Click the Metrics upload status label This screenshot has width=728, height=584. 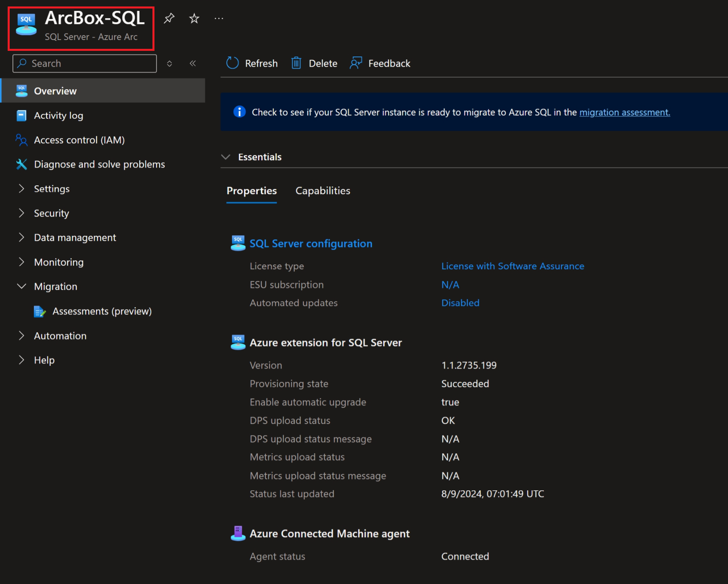click(x=297, y=457)
